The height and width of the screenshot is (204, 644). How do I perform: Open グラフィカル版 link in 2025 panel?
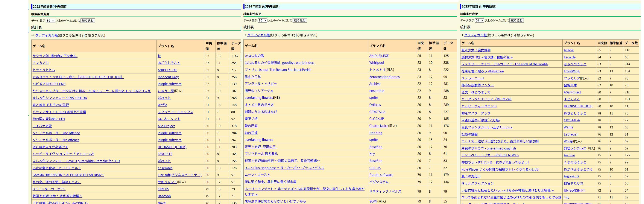point(475,35)
